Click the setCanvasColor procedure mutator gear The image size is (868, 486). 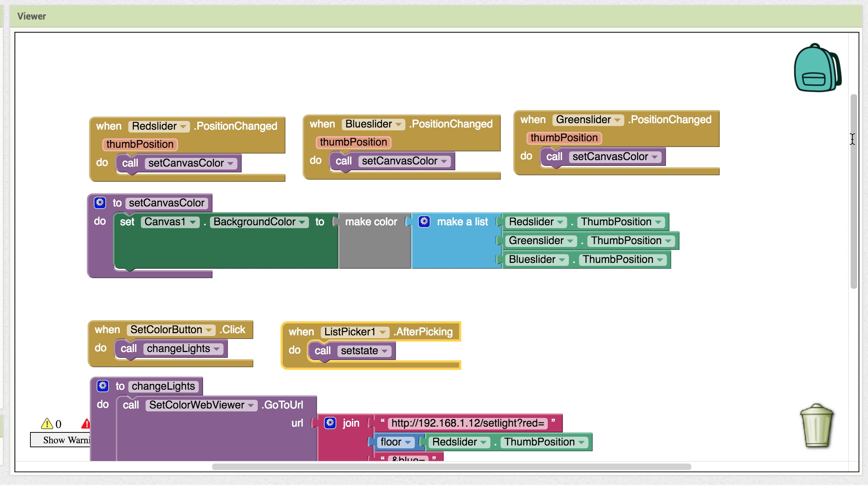coord(100,202)
